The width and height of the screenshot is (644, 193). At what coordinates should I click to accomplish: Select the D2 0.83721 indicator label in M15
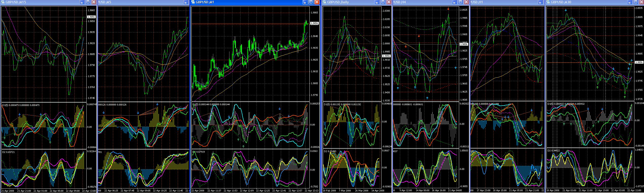[x=8, y=152]
